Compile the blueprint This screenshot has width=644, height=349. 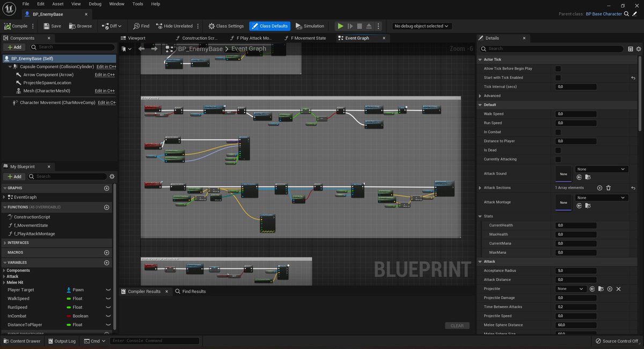click(16, 26)
